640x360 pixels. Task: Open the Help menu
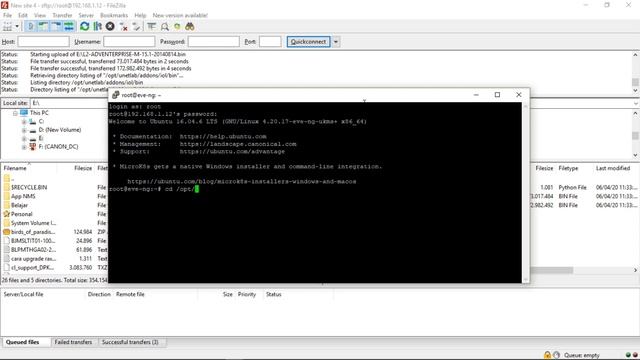pos(140,15)
